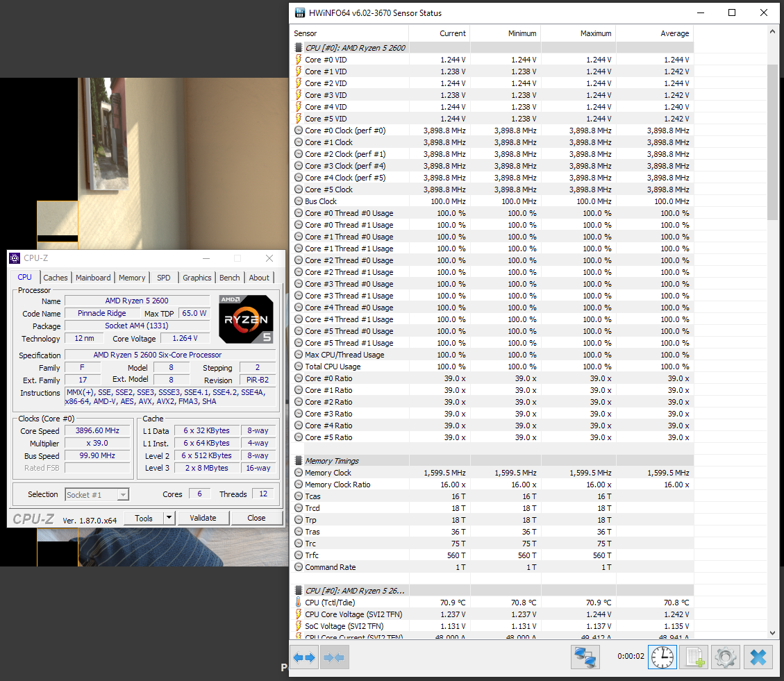Click the SoC Voltage lightning bolt icon
Image resolution: width=784 pixels, height=681 pixels.
pyautogui.click(x=299, y=626)
